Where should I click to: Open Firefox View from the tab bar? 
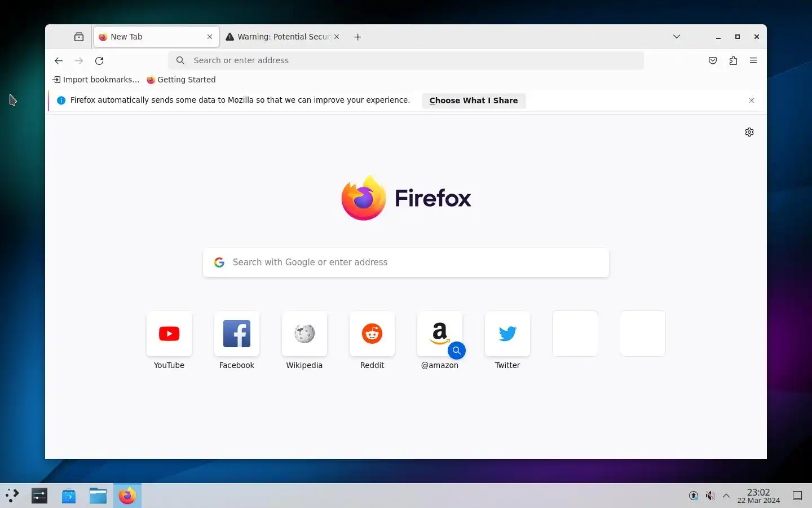point(79,37)
